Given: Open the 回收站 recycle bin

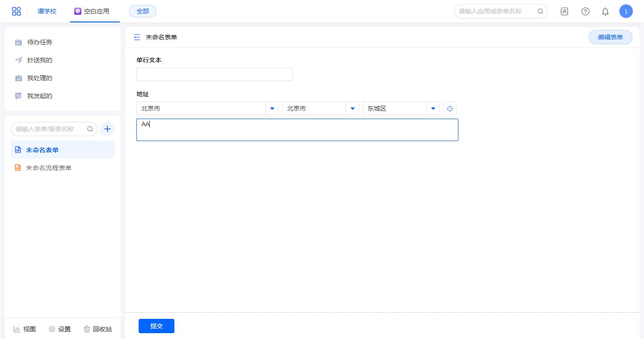Looking at the screenshot, I should click(x=98, y=329).
